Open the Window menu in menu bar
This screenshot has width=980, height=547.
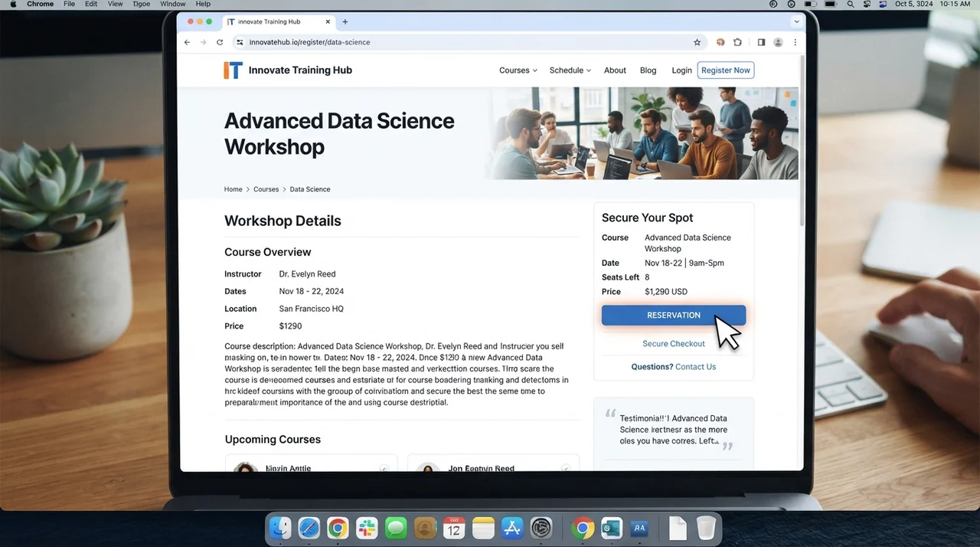click(x=173, y=4)
